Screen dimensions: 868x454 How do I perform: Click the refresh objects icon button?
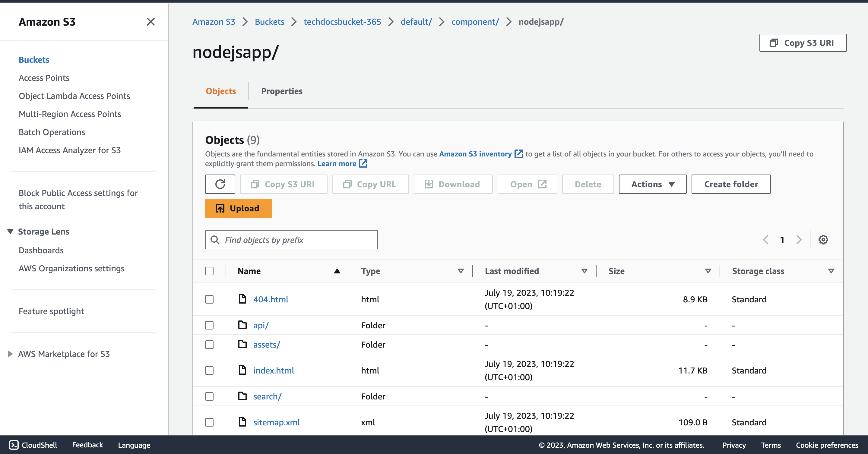[x=220, y=184]
